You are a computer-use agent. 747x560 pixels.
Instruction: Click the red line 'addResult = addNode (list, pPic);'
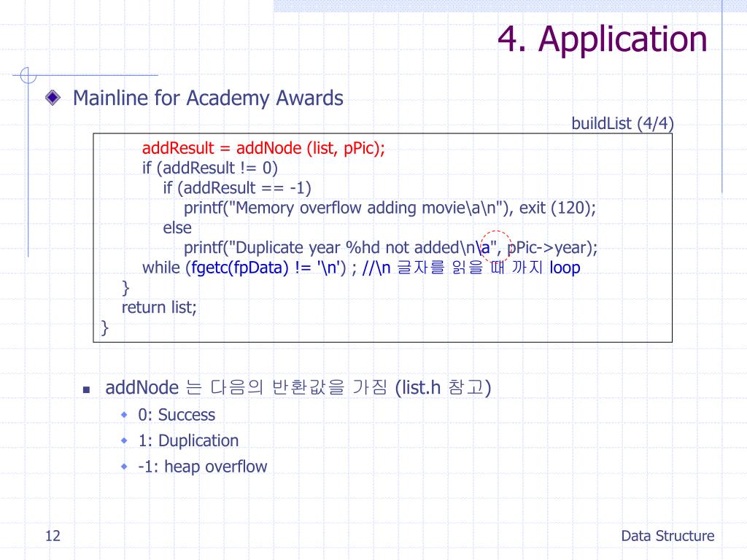[263, 148]
